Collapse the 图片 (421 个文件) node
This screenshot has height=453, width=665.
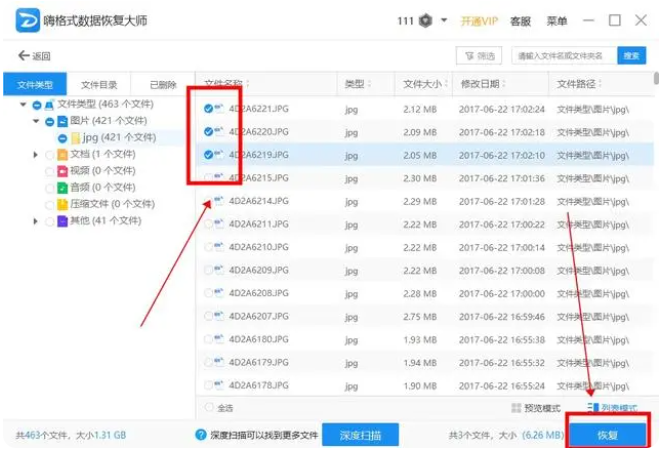[x=36, y=121]
